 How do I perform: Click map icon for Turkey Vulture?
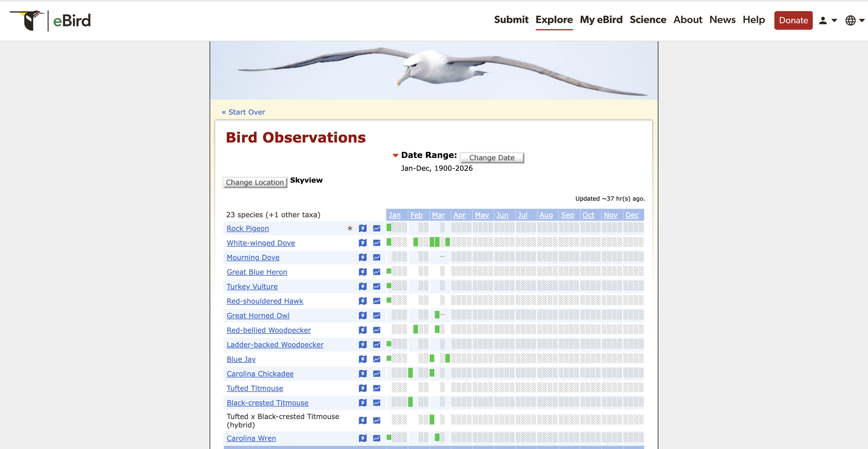pyautogui.click(x=362, y=286)
